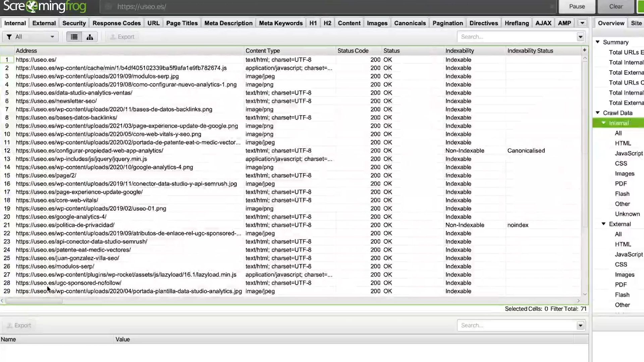
Task: Open the AMP tab
Action: click(565, 23)
